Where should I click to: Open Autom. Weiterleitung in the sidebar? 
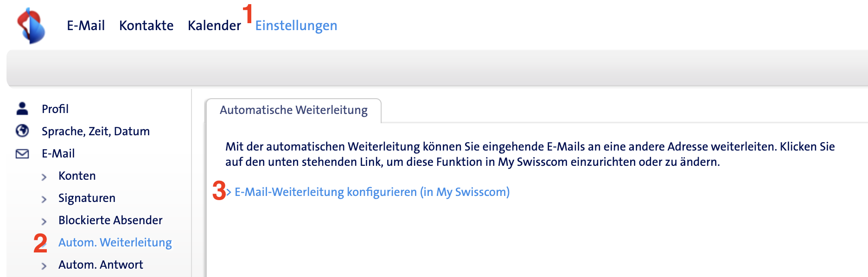115,242
